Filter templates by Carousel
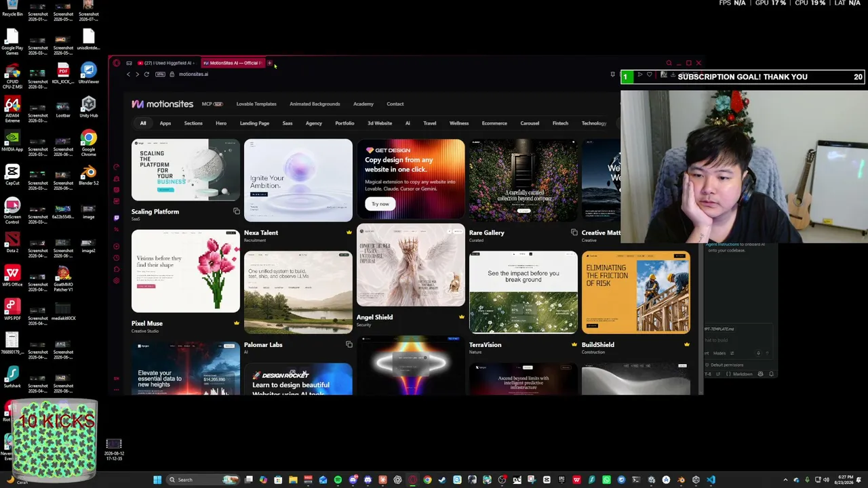868x488 pixels. coord(530,123)
